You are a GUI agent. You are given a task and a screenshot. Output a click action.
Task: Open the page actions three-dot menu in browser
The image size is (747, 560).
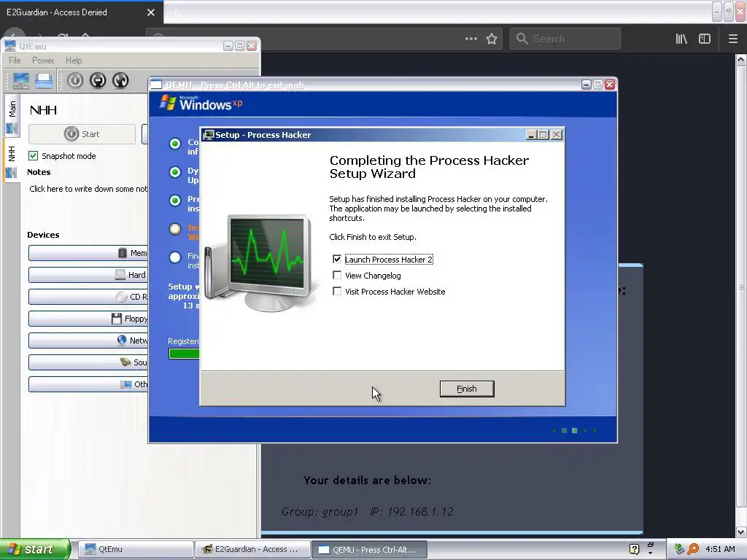pos(471,39)
